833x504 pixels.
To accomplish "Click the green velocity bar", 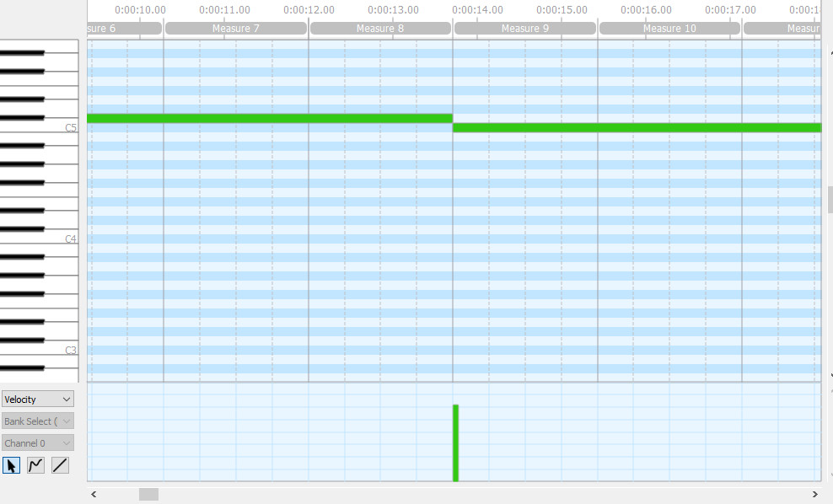I will [x=455, y=443].
